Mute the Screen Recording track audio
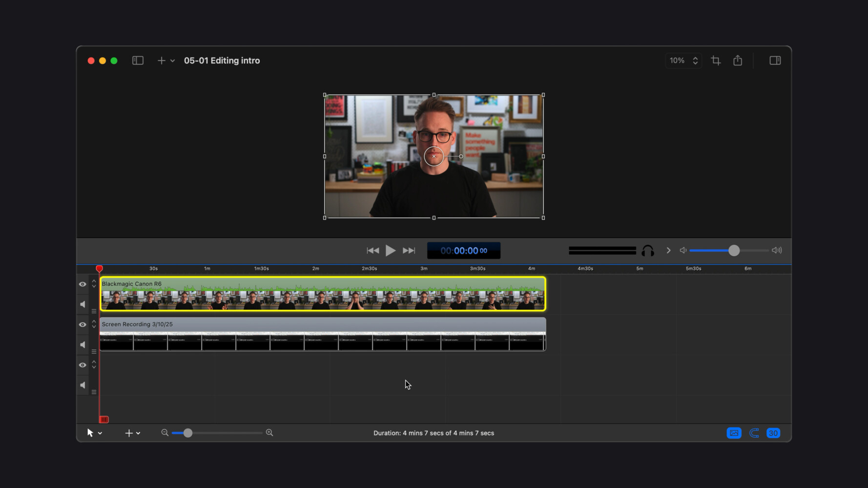Screen dimensions: 868x488 [83, 345]
